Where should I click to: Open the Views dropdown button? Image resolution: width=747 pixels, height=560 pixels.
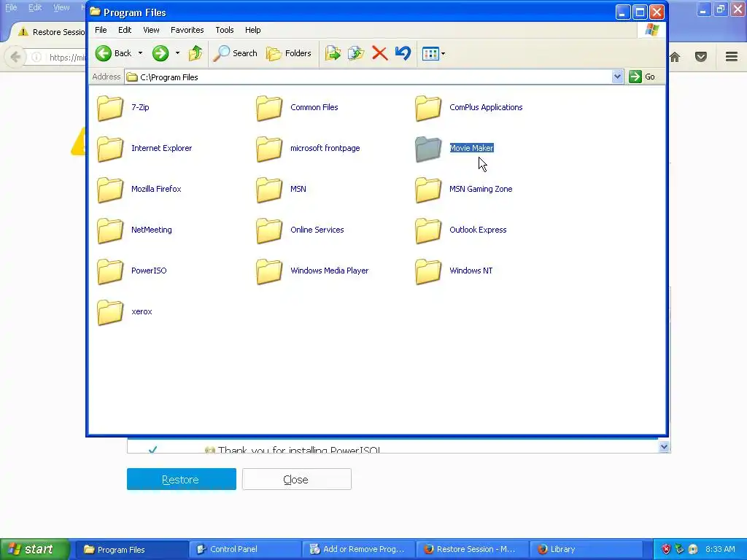433,53
